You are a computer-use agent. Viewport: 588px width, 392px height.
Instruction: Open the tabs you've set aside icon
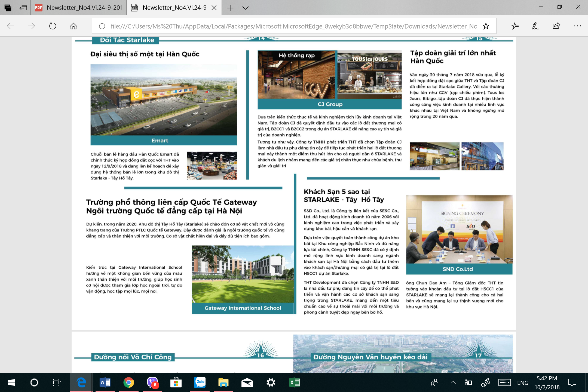tap(8, 8)
